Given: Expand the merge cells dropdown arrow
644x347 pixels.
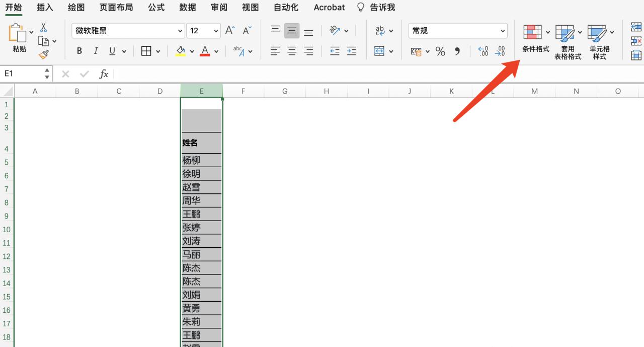Looking at the screenshot, I should [391, 51].
